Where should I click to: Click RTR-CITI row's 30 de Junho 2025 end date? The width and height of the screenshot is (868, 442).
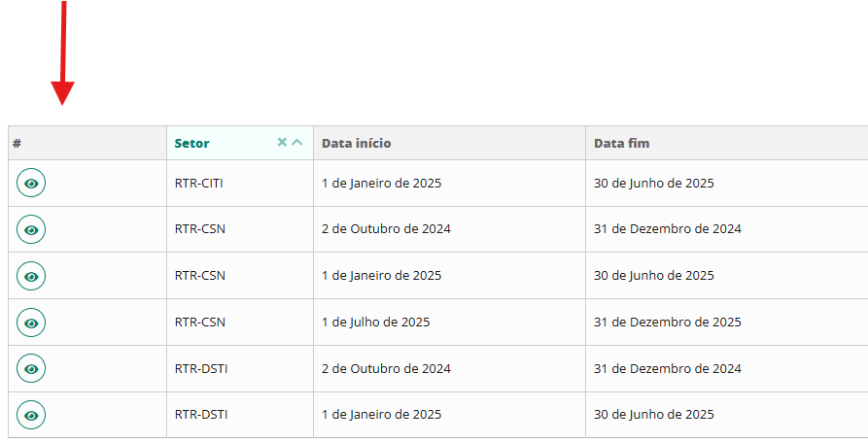pos(653,184)
